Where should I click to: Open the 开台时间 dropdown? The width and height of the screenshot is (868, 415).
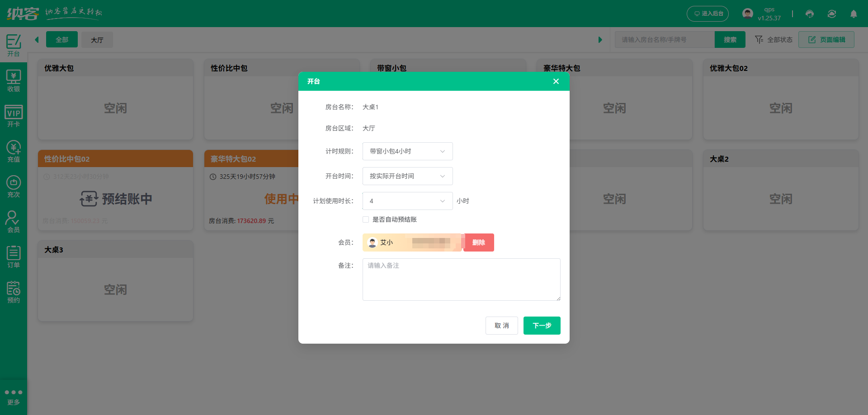tap(407, 176)
